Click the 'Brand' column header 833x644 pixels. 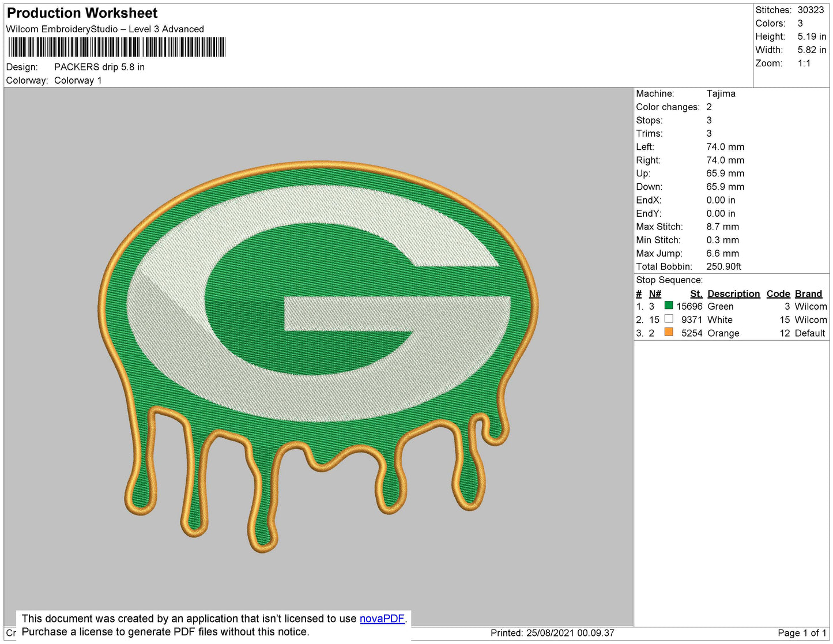click(x=808, y=294)
